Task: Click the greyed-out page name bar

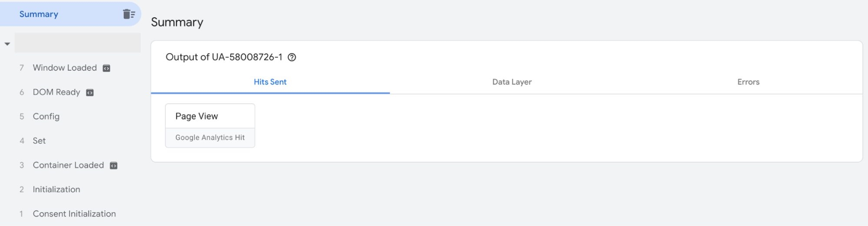Action: click(78, 43)
